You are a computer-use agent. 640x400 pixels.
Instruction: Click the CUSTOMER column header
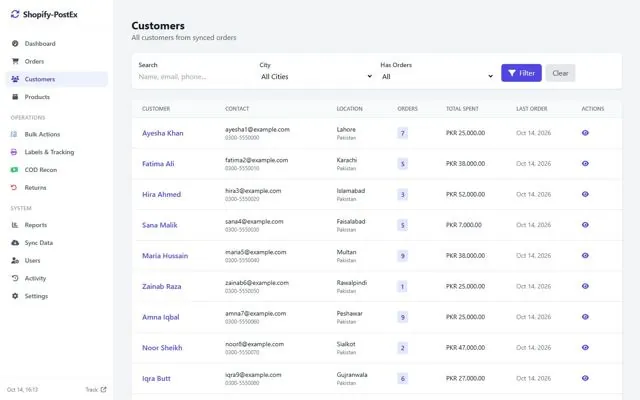click(x=156, y=109)
